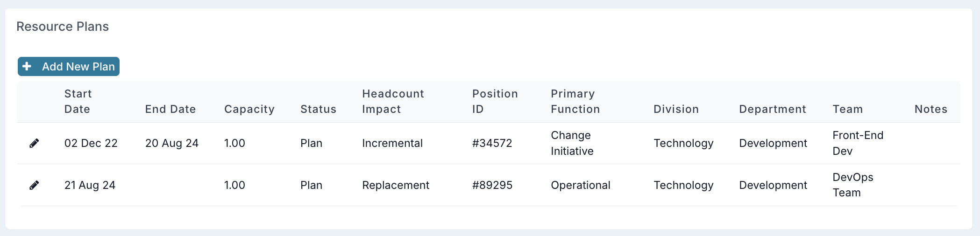Image resolution: width=980 pixels, height=236 pixels.
Task: Click the Capacity column header
Action: (249, 109)
